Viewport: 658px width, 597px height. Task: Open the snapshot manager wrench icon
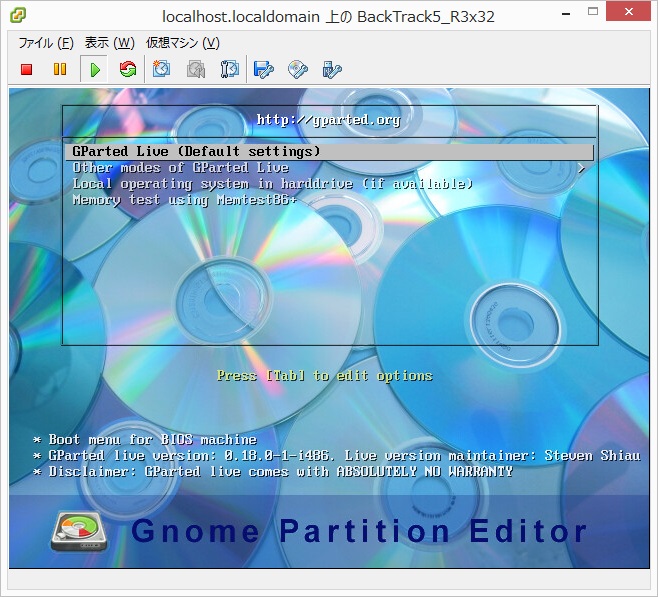[x=230, y=69]
